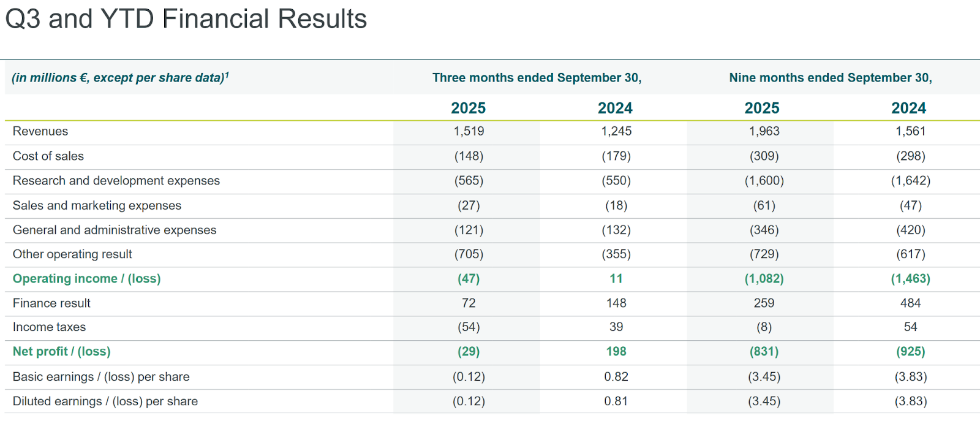Select the nine-month 2025 finance result 259
This screenshot has height=426, width=980.
click(764, 303)
